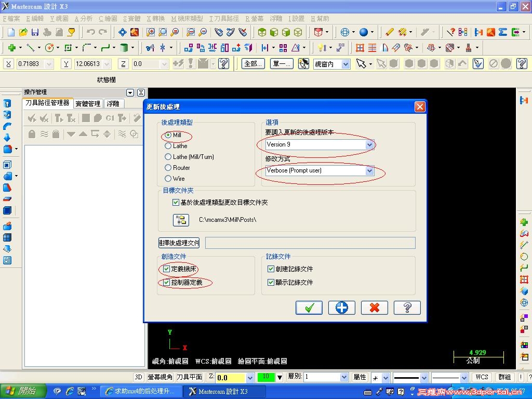The height and width of the screenshot is (399, 532).
Task: Click the post file path input field
Action: (x=310, y=243)
